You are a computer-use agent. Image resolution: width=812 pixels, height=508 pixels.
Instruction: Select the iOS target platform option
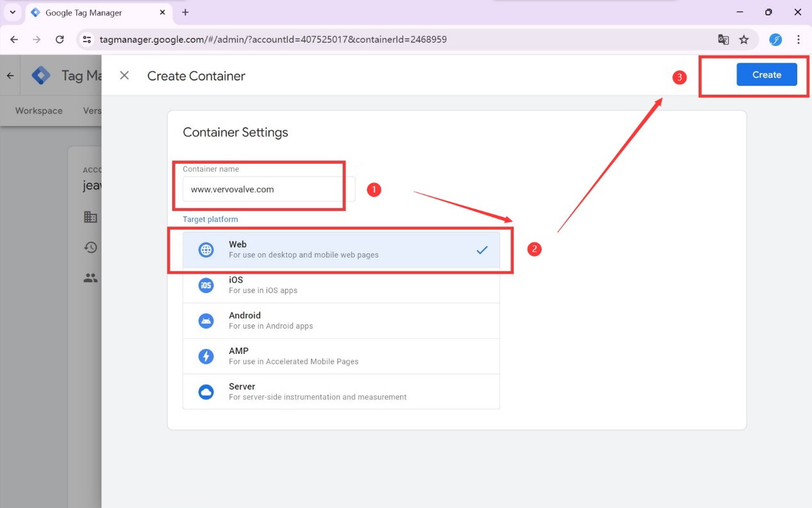click(x=341, y=285)
